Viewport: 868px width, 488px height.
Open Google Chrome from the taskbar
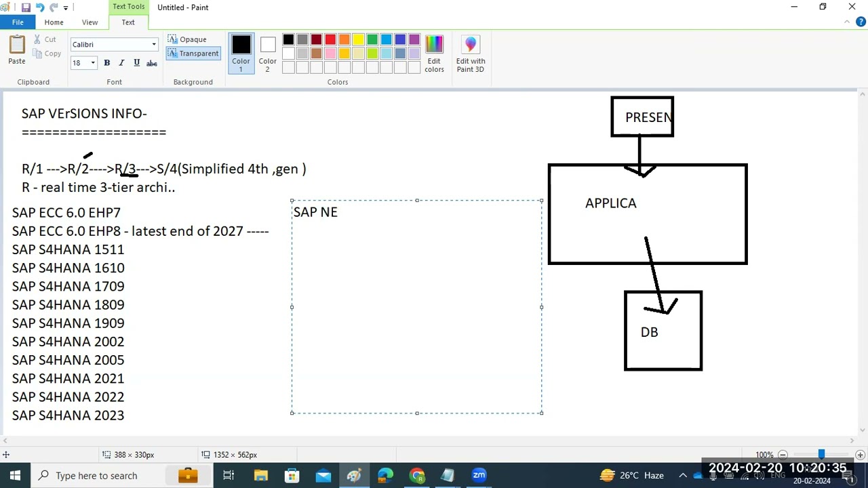coord(417,475)
